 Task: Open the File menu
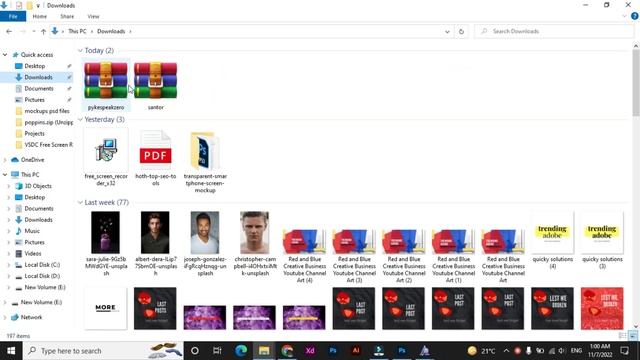pyautogui.click(x=13, y=16)
